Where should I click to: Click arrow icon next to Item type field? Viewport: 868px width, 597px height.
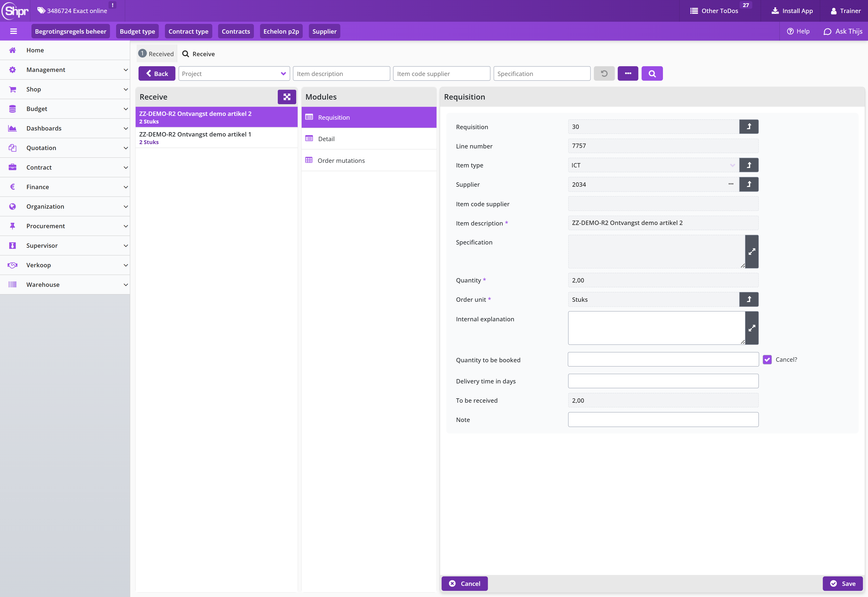749,165
